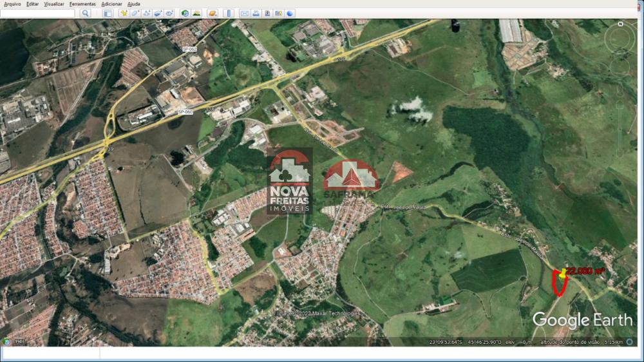
Task: Click the Add Image Overlay icon
Action: click(x=158, y=13)
